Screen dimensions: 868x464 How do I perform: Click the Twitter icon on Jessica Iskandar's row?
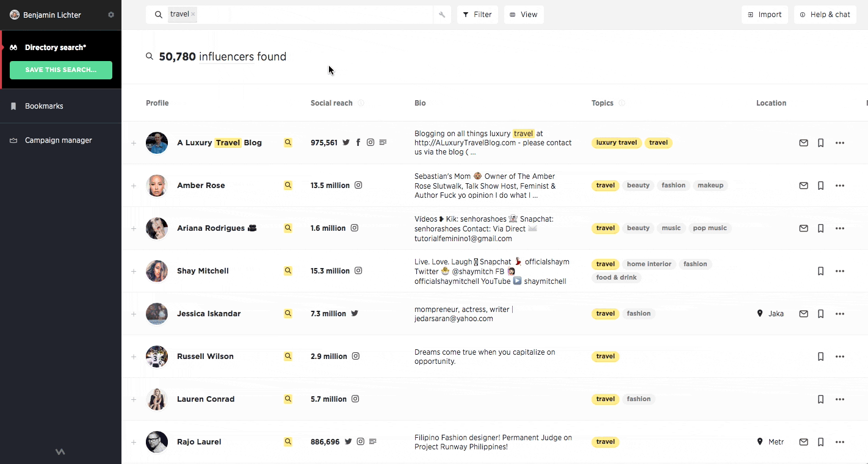click(354, 313)
